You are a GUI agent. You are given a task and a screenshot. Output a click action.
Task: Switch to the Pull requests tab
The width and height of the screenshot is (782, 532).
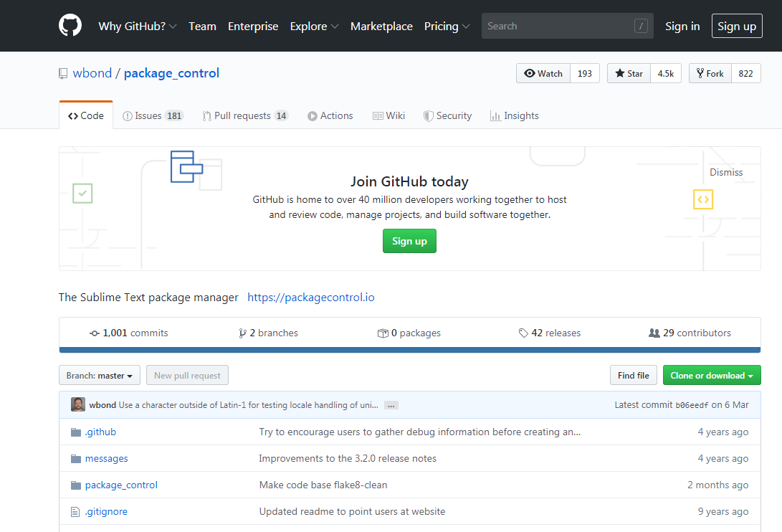tap(245, 115)
